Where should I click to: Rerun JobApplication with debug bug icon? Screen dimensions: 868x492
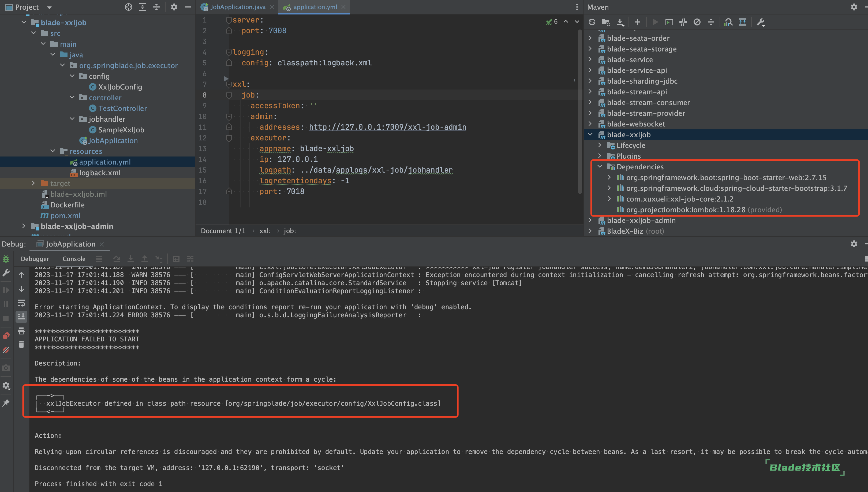click(x=6, y=259)
